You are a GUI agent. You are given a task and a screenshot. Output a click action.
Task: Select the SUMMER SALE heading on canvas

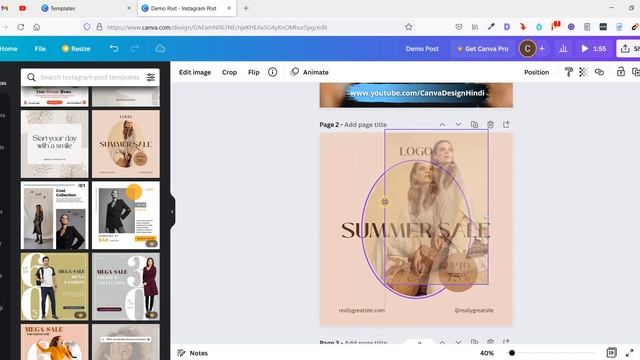pyautogui.click(x=416, y=231)
